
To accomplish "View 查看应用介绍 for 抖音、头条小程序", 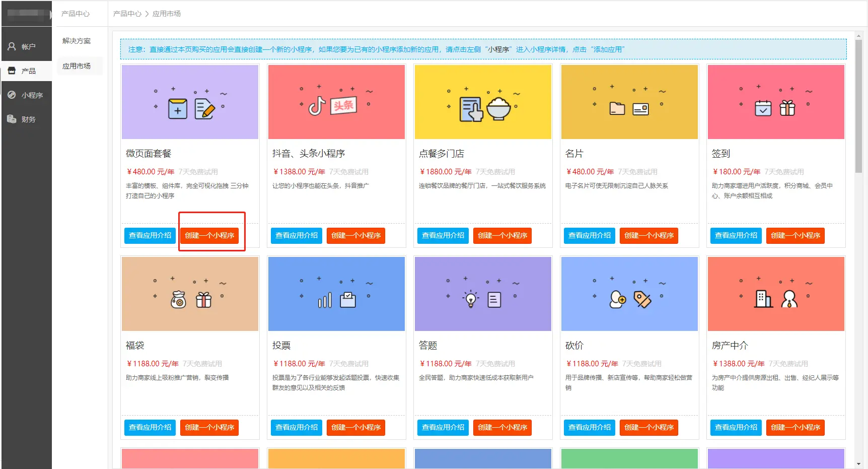I will 297,236.
